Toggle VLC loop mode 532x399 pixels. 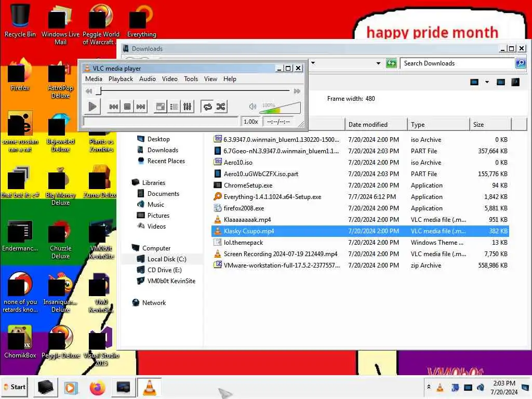(207, 107)
